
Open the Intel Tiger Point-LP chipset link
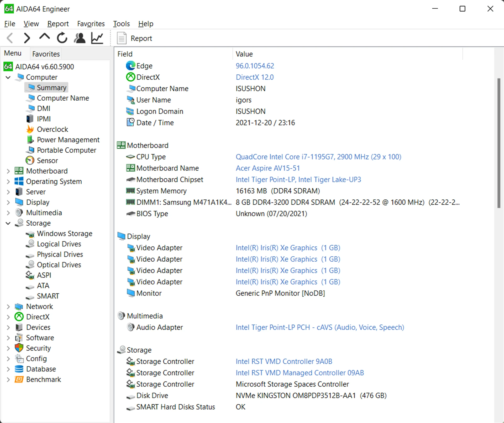coord(298,180)
